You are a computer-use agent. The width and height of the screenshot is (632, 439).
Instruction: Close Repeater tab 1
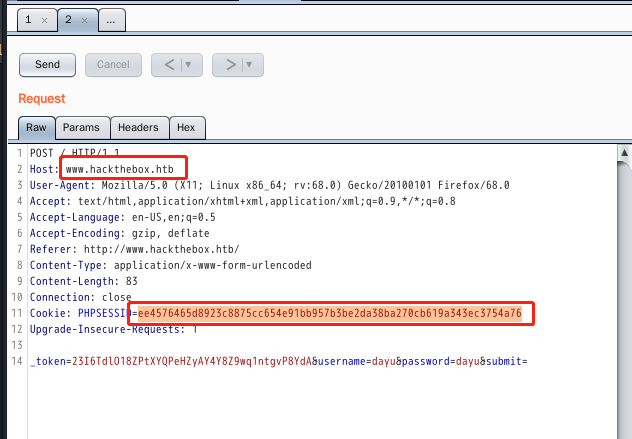(x=44, y=20)
